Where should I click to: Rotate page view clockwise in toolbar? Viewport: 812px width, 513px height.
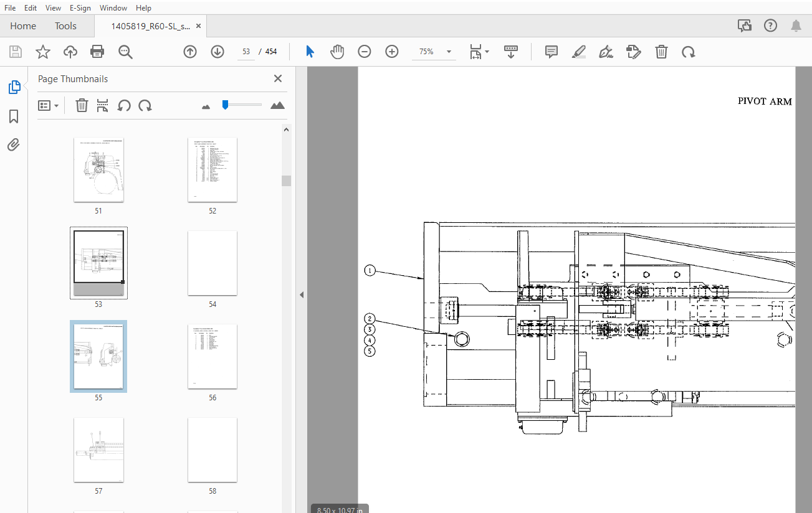[689, 52]
